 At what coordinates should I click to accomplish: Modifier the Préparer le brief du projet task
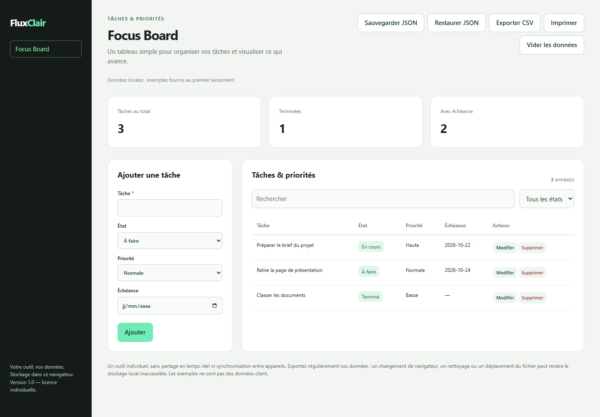pyautogui.click(x=505, y=248)
